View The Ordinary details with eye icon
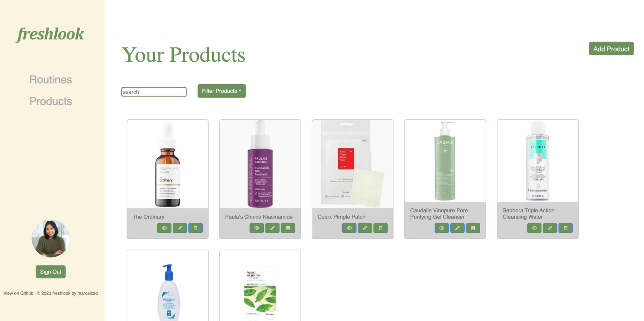 point(164,228)
